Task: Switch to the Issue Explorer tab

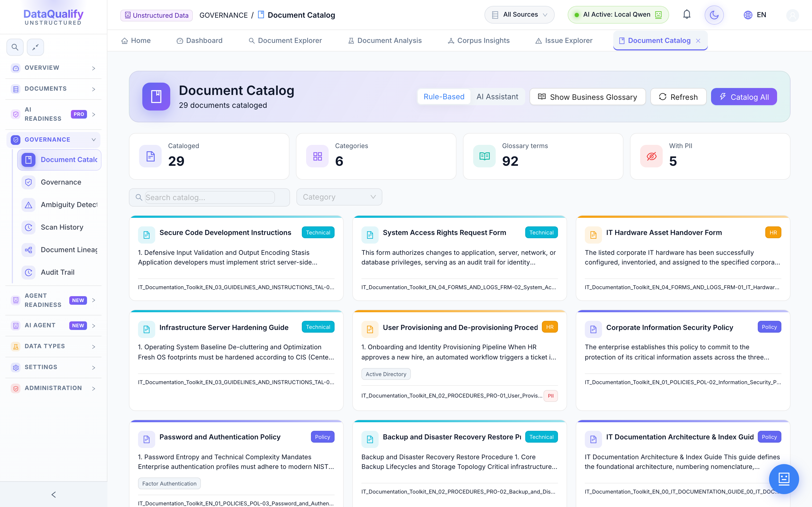Action: [x=564, y=41]
